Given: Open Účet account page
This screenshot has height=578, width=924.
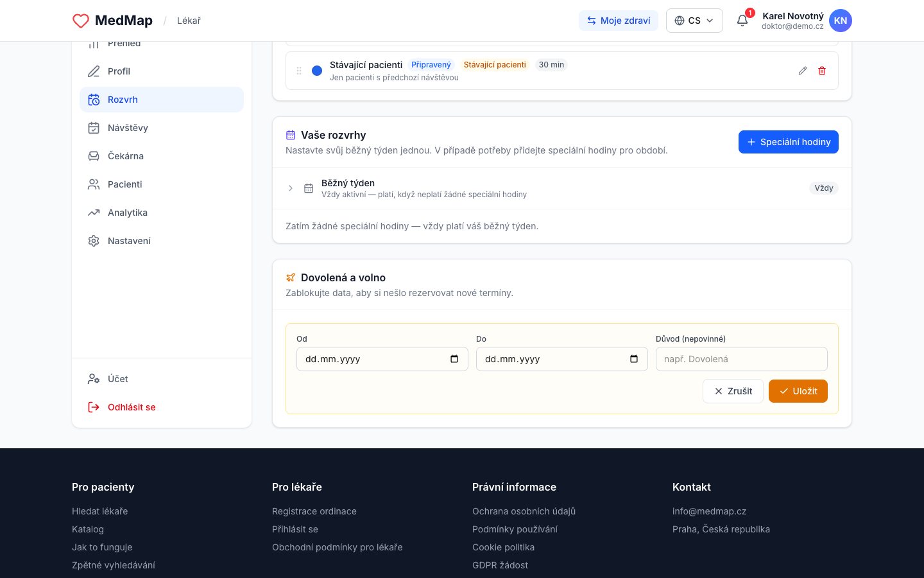Looking at the screenshot, I should (x=162, y=379).
